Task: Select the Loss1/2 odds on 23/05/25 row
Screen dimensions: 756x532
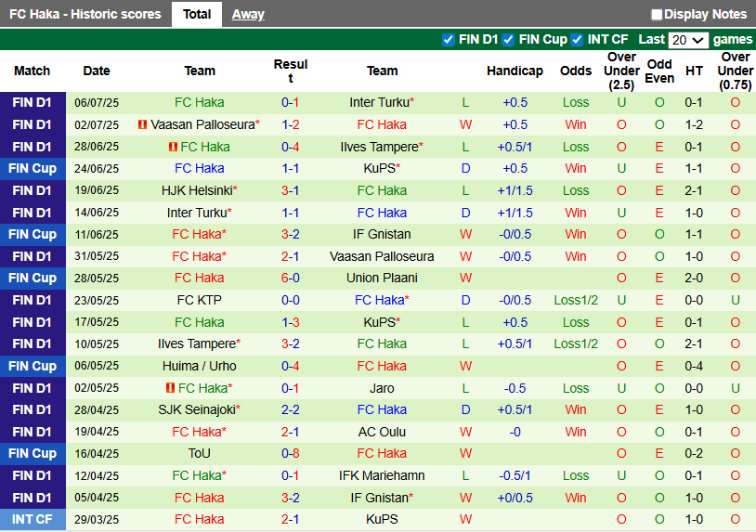Action: [x=576, y=300]
